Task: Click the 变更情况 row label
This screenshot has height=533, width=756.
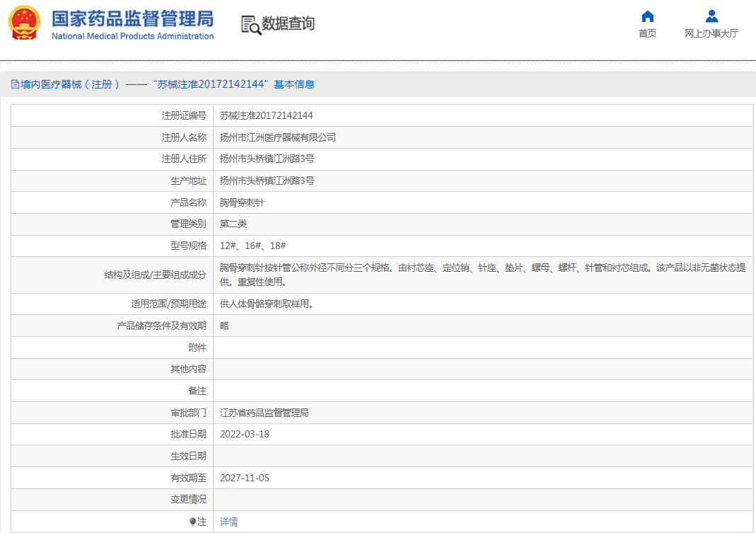Action: tap(189, 500)
